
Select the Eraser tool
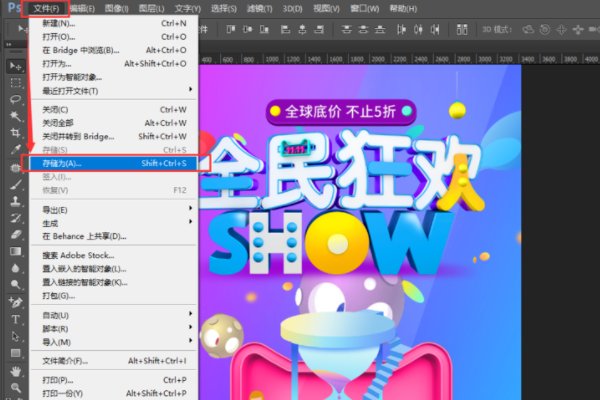tap(14, 235)
